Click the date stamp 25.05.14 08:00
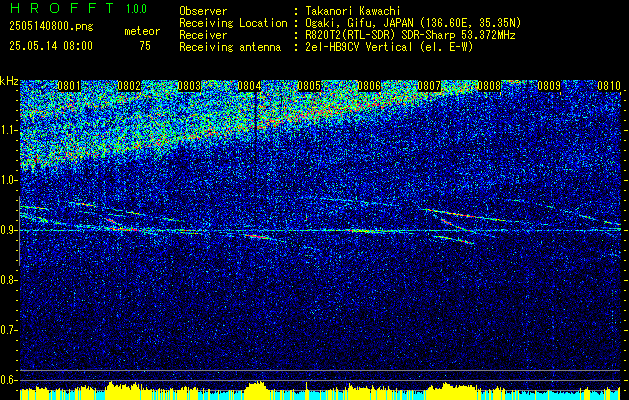Image resolution: width=629 pixels, height=400 pixels. click(x=51, y=46)
